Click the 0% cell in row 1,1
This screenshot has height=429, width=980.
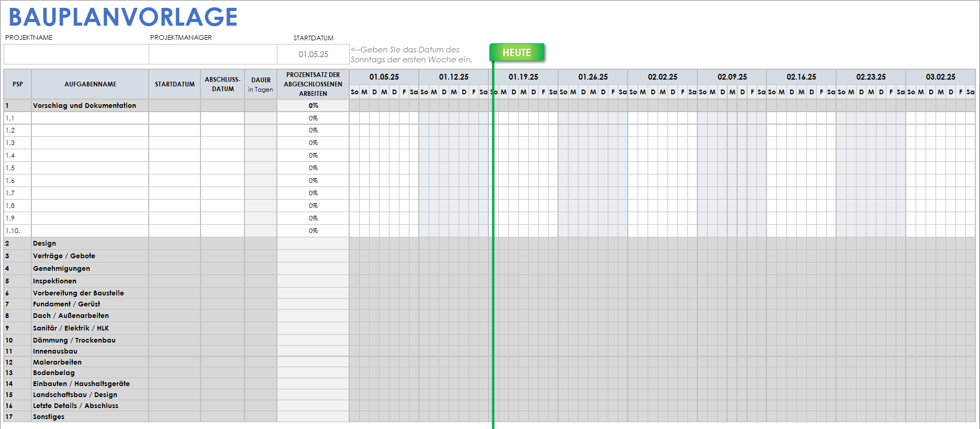[313, 118]
